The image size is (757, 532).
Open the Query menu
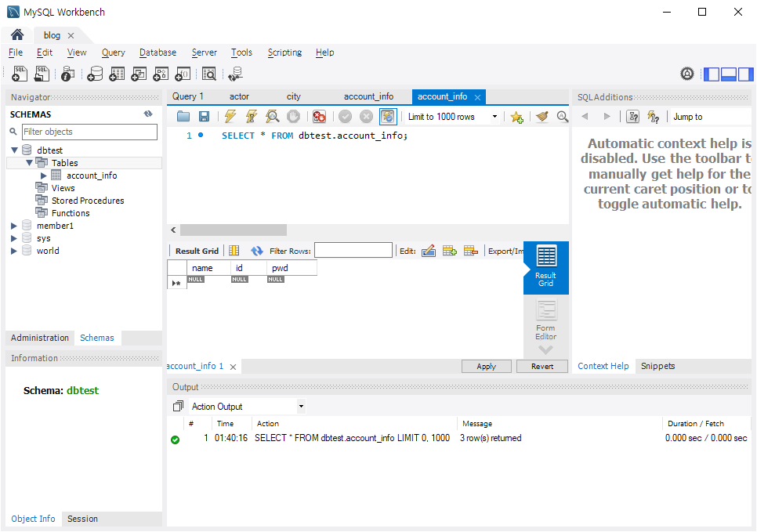pyautogui.click(x=114, y=52)
